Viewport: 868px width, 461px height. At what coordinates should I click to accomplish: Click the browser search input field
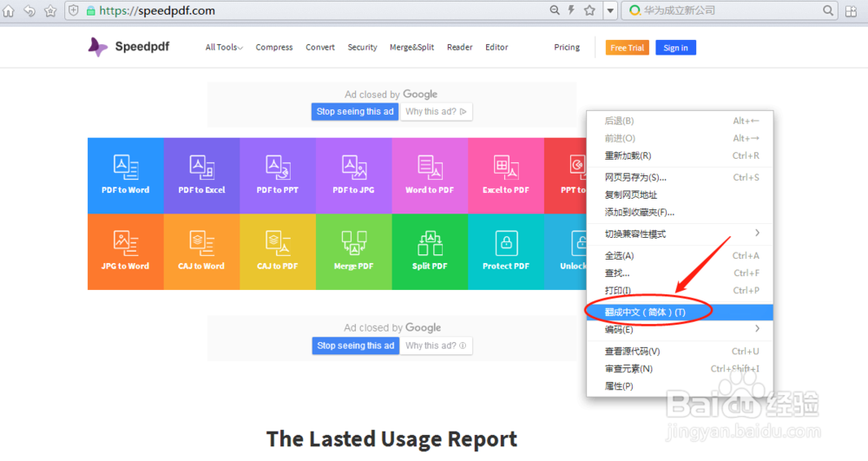point(731,10)
